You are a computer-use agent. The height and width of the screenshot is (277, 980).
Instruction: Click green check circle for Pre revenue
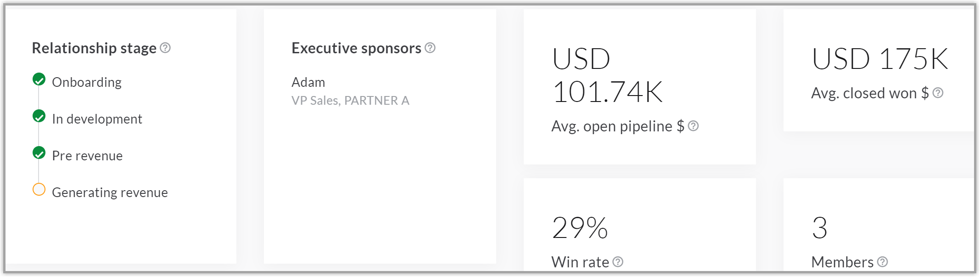39,153
